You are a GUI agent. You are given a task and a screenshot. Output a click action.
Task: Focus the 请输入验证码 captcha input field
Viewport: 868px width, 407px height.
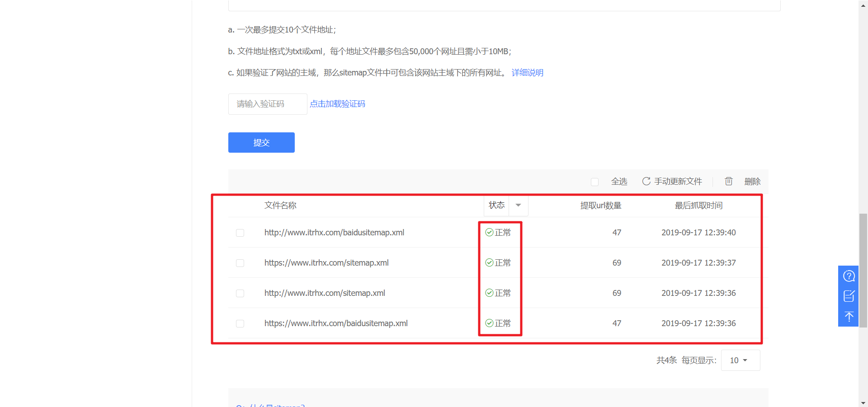pos(267,104)
